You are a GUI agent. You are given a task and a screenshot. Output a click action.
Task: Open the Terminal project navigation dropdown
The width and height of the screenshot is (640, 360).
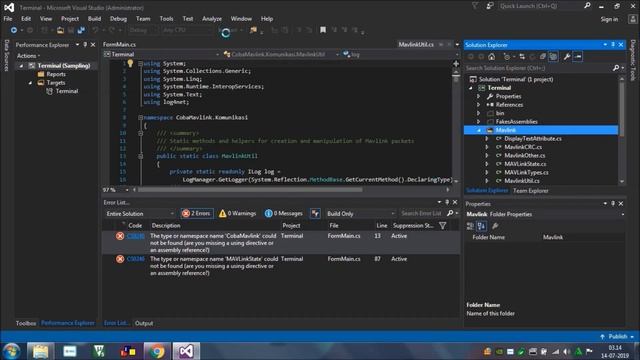coord(161,54)
